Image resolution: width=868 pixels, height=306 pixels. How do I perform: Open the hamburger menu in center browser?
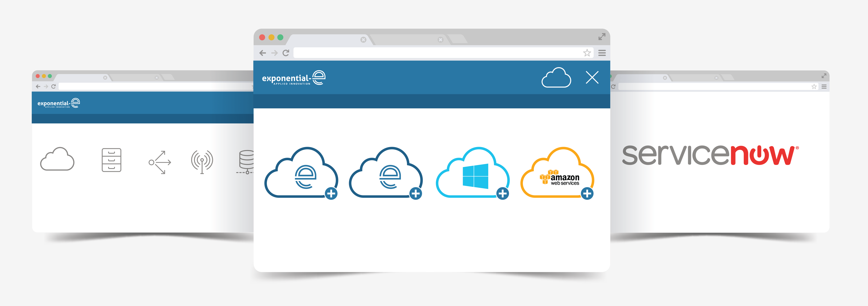[602, 53]
